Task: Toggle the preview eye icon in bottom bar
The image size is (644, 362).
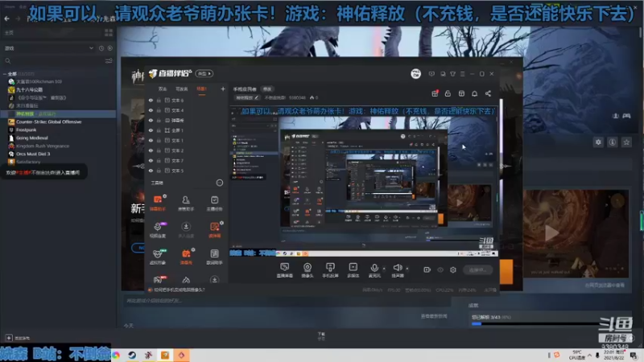Action: 440,269
